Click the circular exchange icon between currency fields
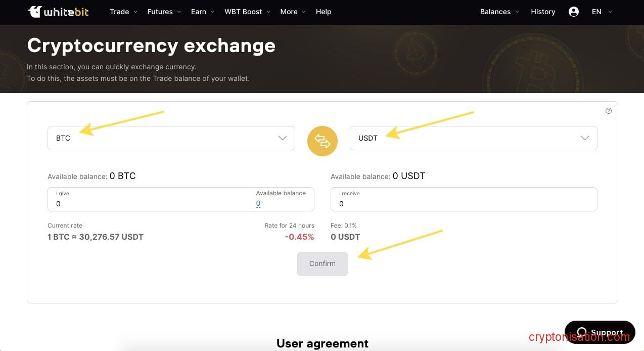Viewport: 644px width, 351px height. click(322, 141)
